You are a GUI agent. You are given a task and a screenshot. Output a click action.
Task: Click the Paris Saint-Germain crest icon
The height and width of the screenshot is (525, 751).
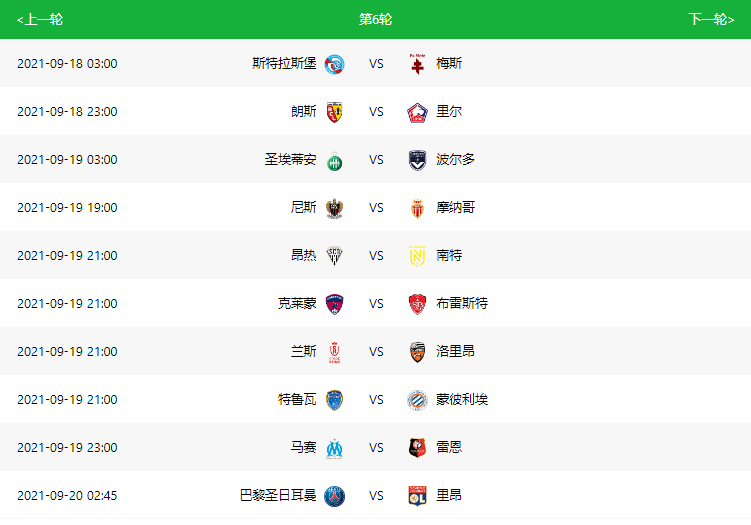334,495
